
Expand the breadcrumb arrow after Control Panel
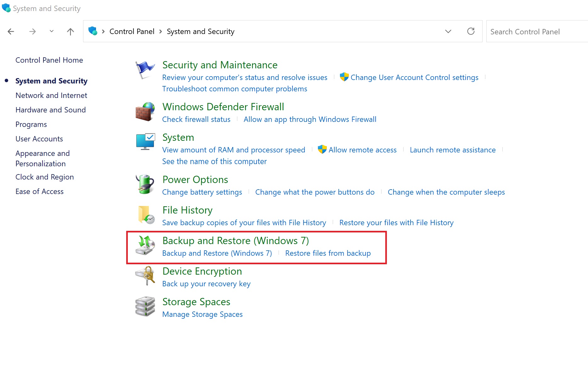click(x=161, y=31)
